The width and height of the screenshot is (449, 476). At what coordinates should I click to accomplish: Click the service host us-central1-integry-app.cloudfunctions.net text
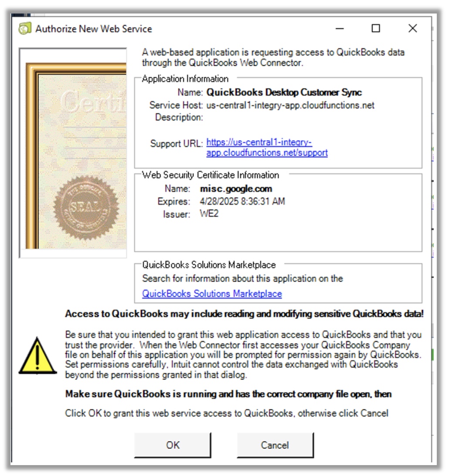(x=290, y=105)
